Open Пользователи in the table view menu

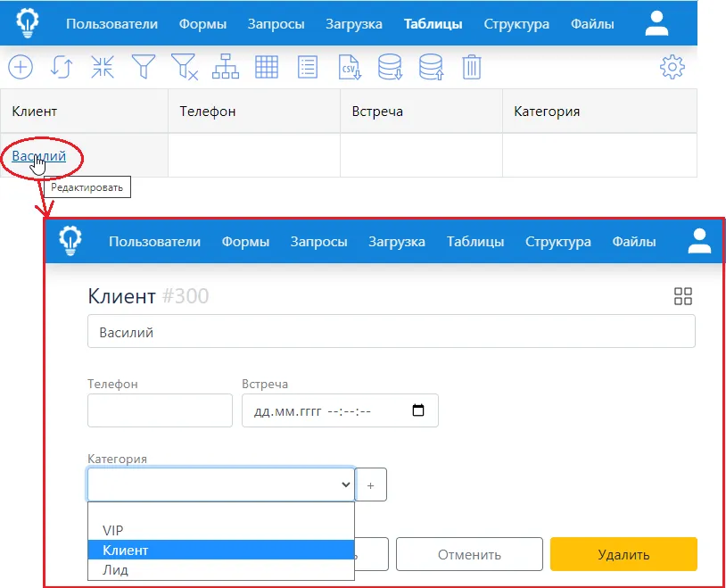coord(111,23)
